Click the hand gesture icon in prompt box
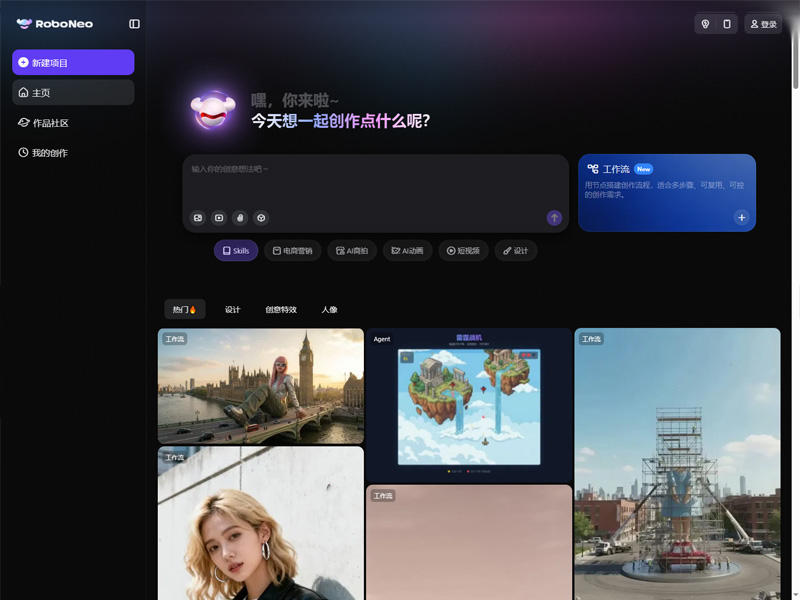This screenshot has height=600, width=800. (x=240, y=218)
